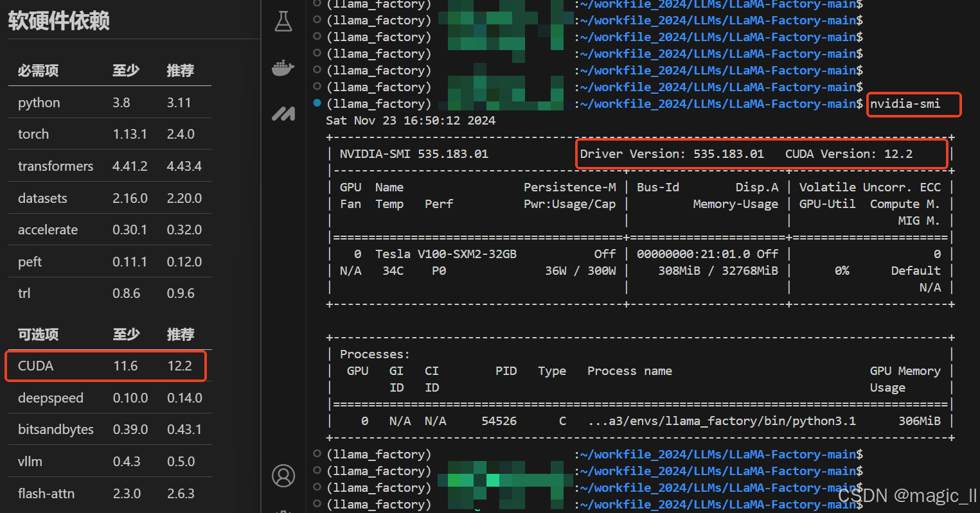The width and height of the screenshot is (980, 513).
Task: Click CUDA minimum version 11.6
Action: coord(125,366)
